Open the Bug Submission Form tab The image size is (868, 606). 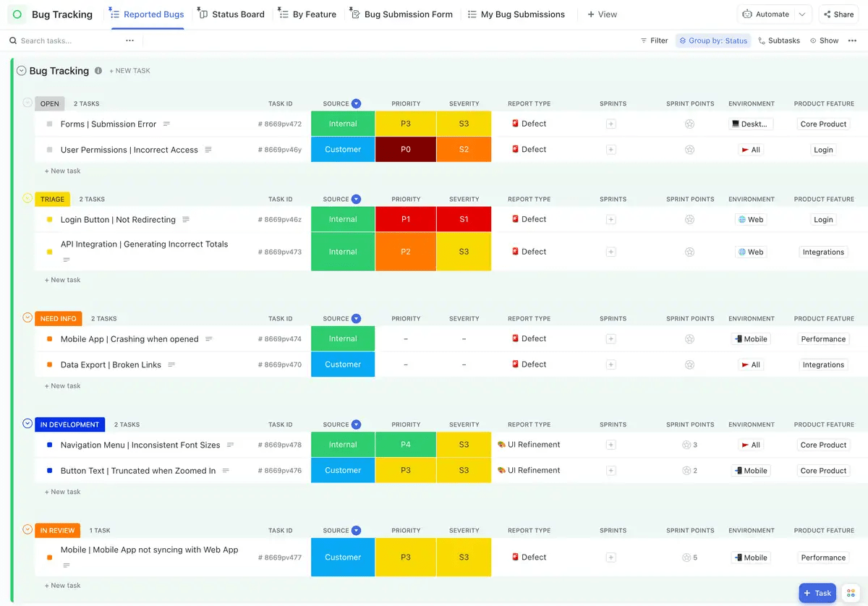pyautogui.click(x=401, y=14)
